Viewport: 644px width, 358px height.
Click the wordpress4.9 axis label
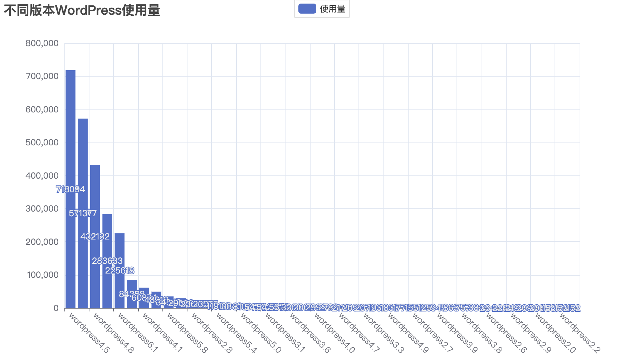tap(408, 333)
